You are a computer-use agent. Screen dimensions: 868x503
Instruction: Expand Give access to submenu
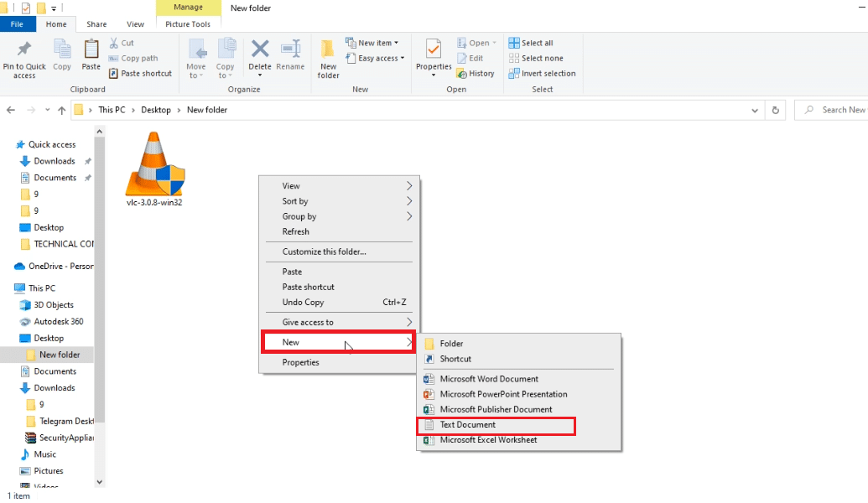click(339, 322)
